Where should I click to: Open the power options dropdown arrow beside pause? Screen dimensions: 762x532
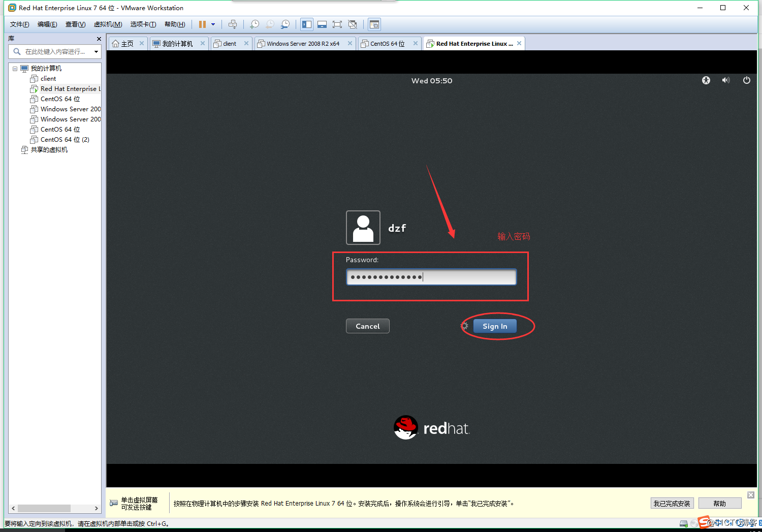(213, 24)
